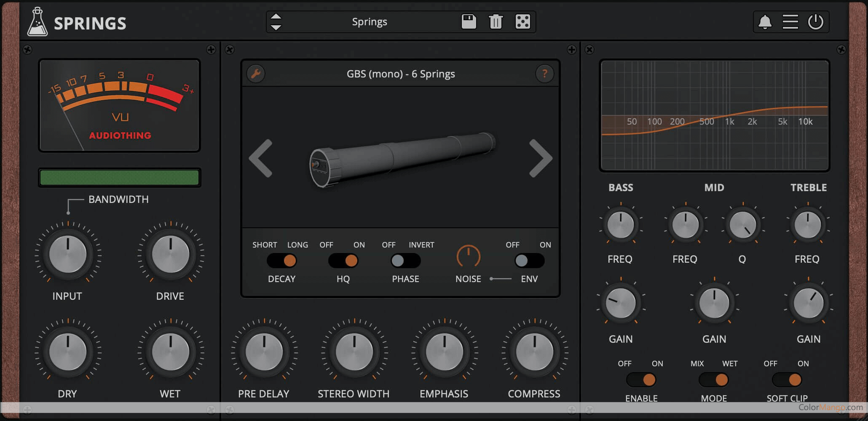This screenshot has width=868, height=421.
Task: Enable SOFT CLIP
Action: pyautogui.click(x=786, y=380)
